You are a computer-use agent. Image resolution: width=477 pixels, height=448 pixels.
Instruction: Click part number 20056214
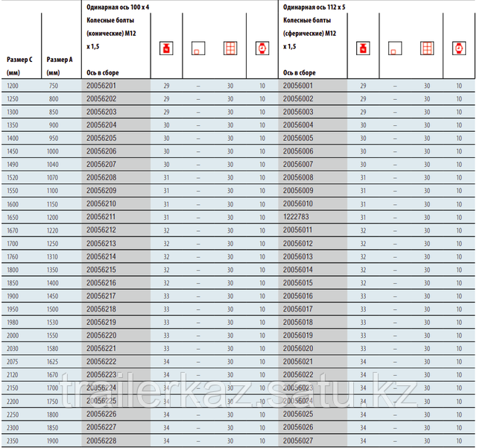click(x=101, y=256)
